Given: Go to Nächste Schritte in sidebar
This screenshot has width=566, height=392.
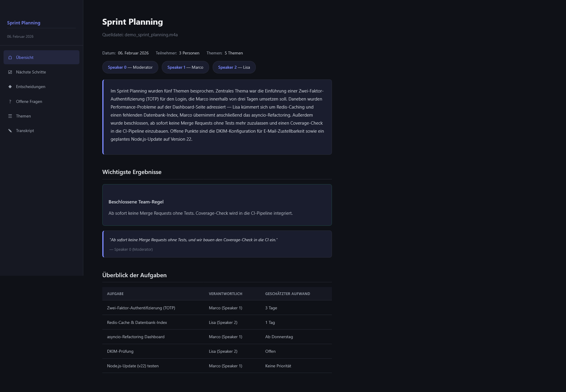Looking at the screenshot, I should pyautogui.click(x=31, y=72).
